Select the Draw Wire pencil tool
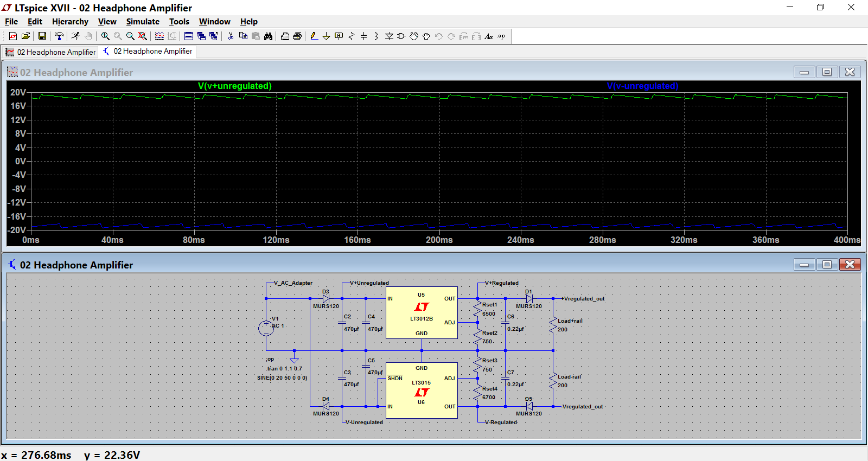The image size is (868, 461). [x=314, y=36]
